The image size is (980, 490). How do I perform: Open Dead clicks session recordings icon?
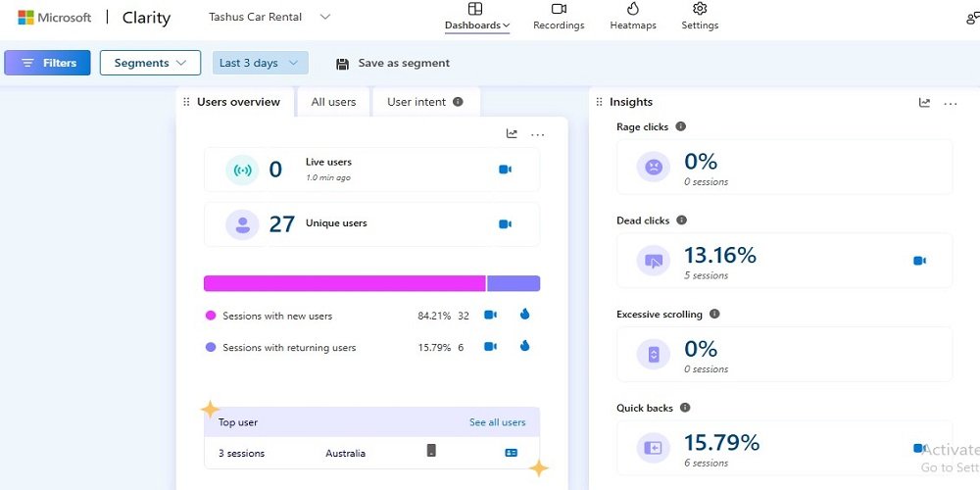click(x=919, y=261)
